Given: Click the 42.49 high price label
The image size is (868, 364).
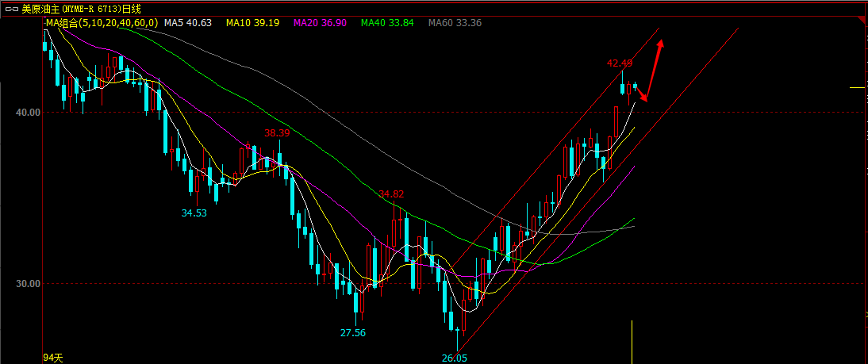Looking at the screenshot, I should pyautogui.click(x=619, y=63).
